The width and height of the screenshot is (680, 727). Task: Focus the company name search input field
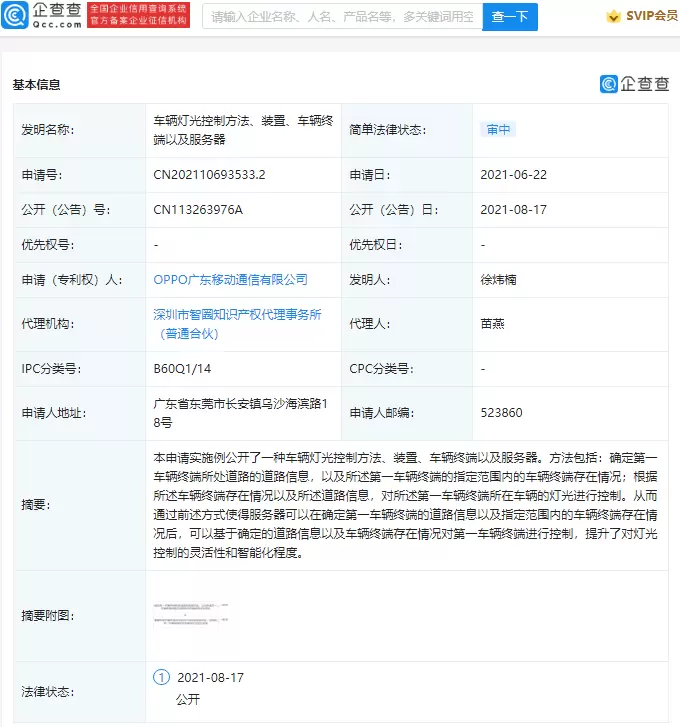[x=342, y=17]
